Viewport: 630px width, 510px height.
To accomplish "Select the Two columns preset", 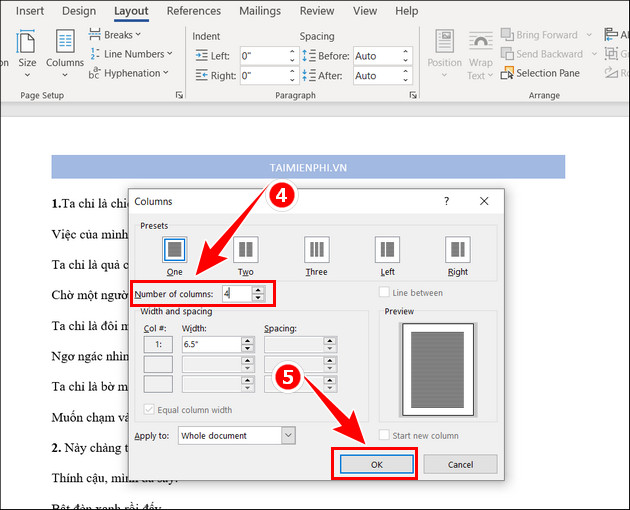I will (x=245, y=256).
